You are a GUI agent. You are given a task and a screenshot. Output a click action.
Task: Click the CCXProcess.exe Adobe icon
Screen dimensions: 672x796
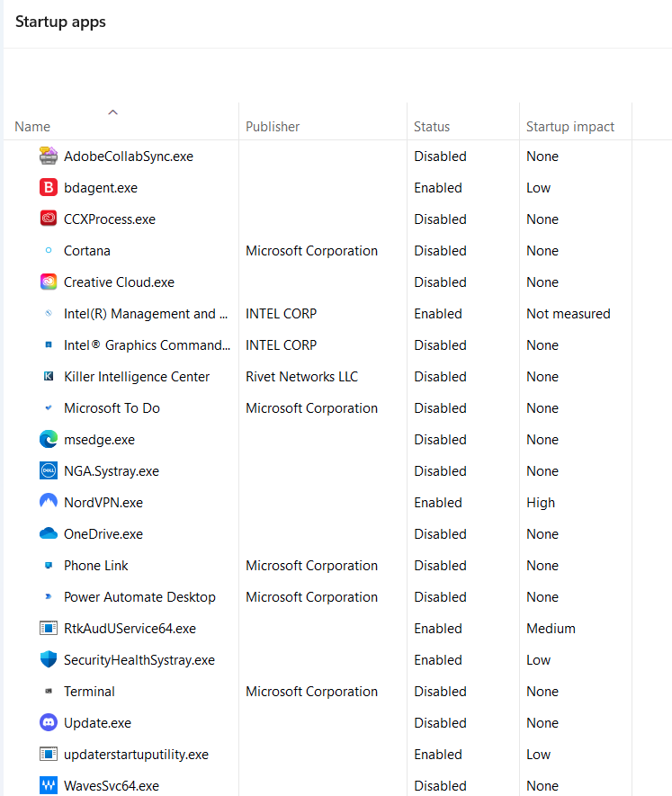(x=49, y=219)
